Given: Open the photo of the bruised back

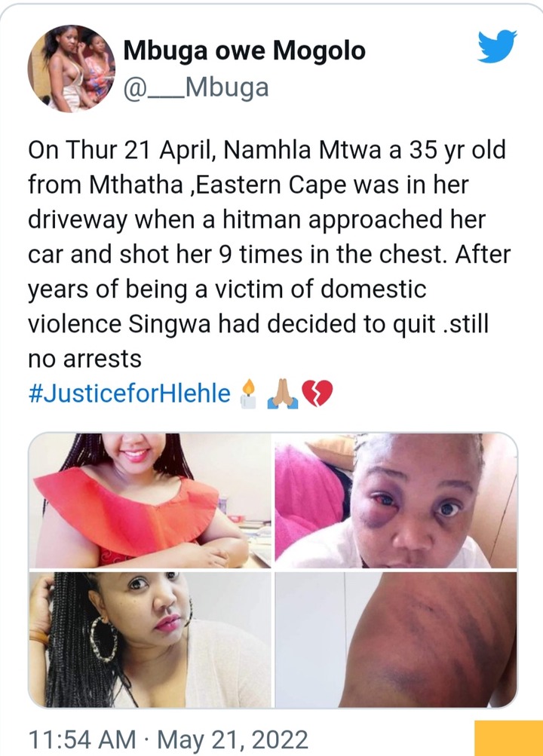Looking at the screenshot, I should [x=396, y=639].
